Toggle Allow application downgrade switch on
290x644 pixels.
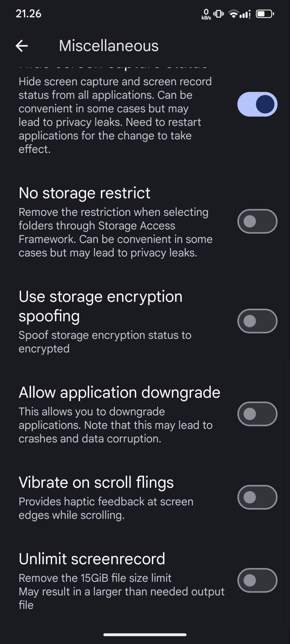(257, 414)
